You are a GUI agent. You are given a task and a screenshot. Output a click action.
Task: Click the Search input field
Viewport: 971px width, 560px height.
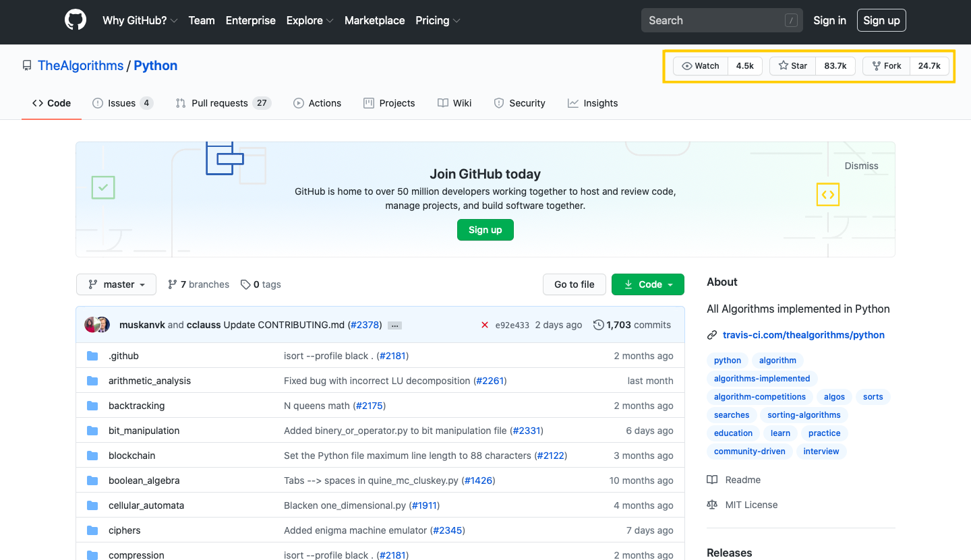coord(722,20)
